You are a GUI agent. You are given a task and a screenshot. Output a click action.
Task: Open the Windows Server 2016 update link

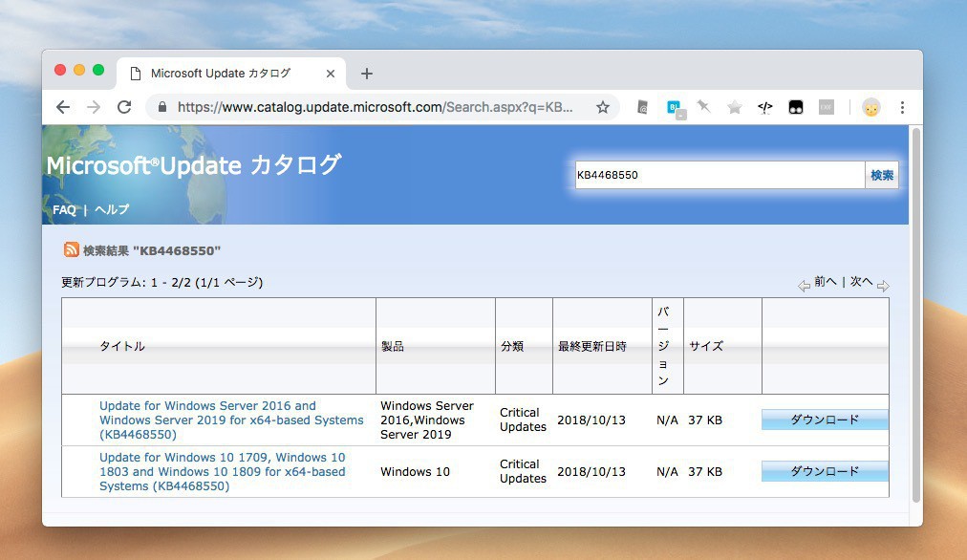tap(230, 420)
